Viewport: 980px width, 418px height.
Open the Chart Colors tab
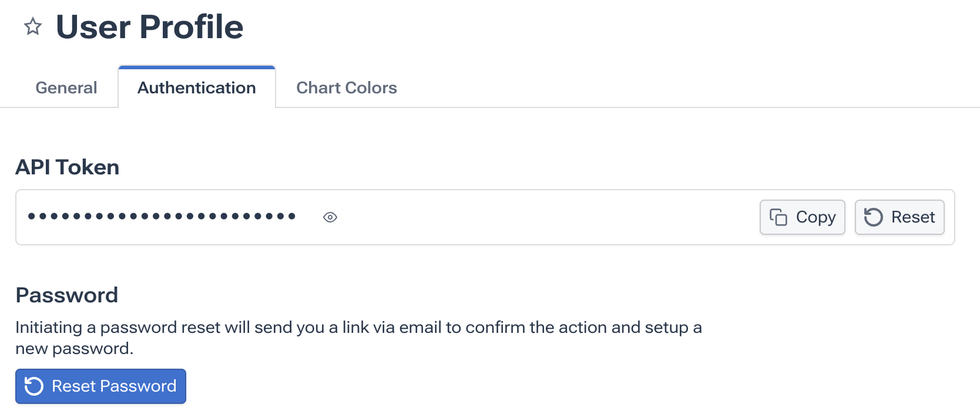pos(347,87)
